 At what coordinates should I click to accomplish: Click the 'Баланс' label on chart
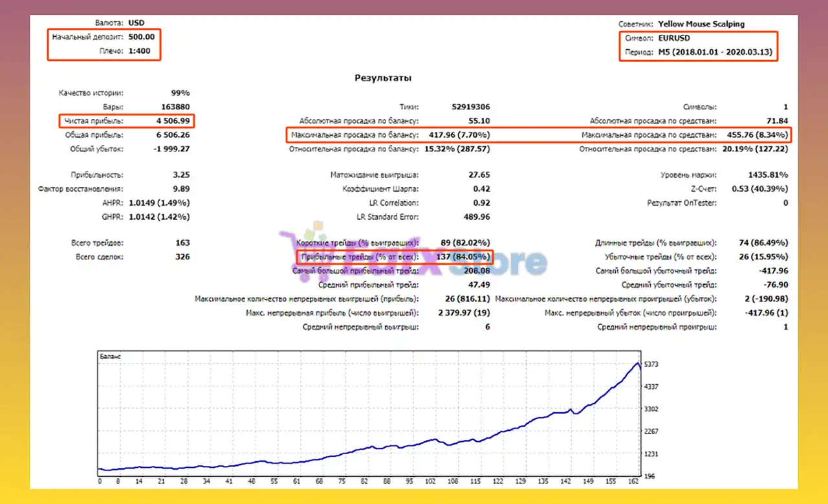110,356
